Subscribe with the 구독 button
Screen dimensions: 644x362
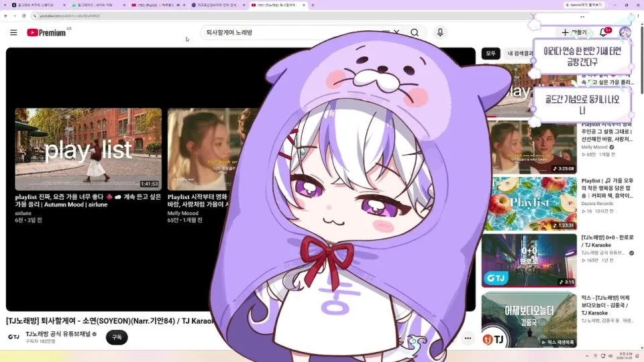coord(117,337)
